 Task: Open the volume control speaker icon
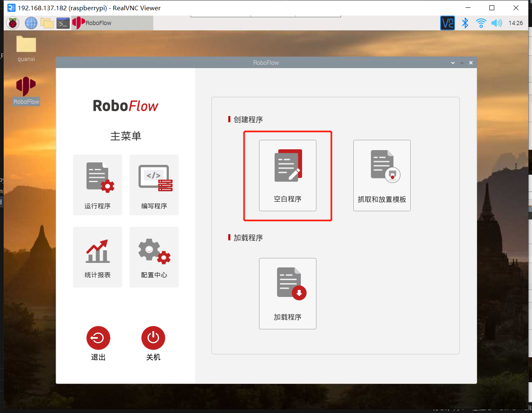pyautogui.click(x=496, y=23)
